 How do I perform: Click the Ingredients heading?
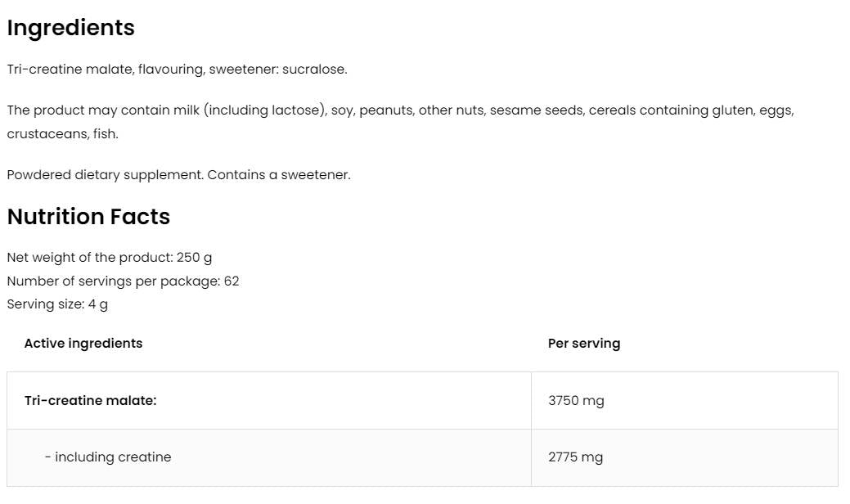click(70, 28)
